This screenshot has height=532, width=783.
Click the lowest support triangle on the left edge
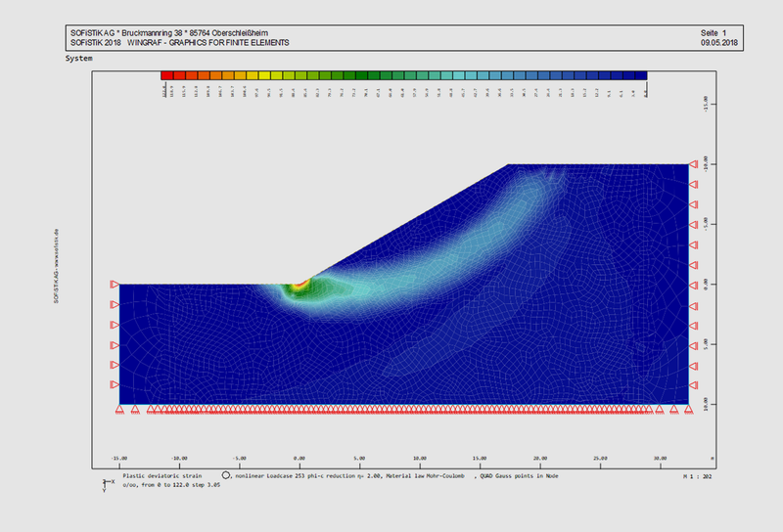click(115, 384)
